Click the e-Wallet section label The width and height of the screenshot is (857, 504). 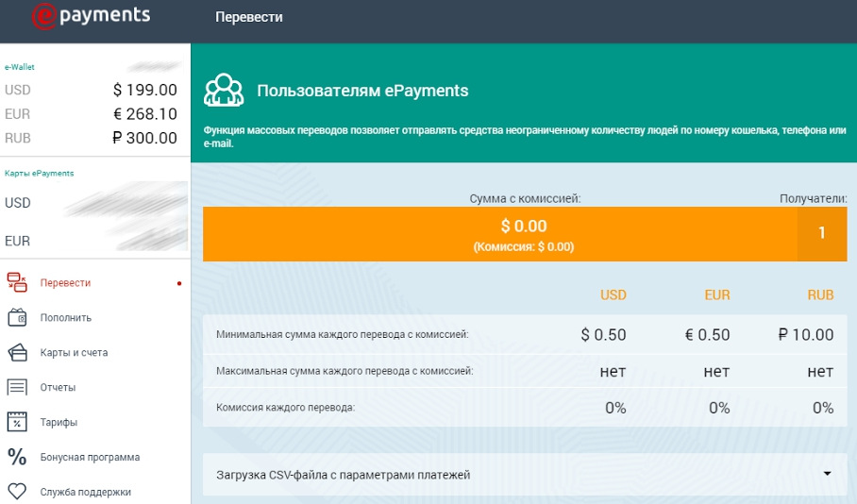coord(20,67)
